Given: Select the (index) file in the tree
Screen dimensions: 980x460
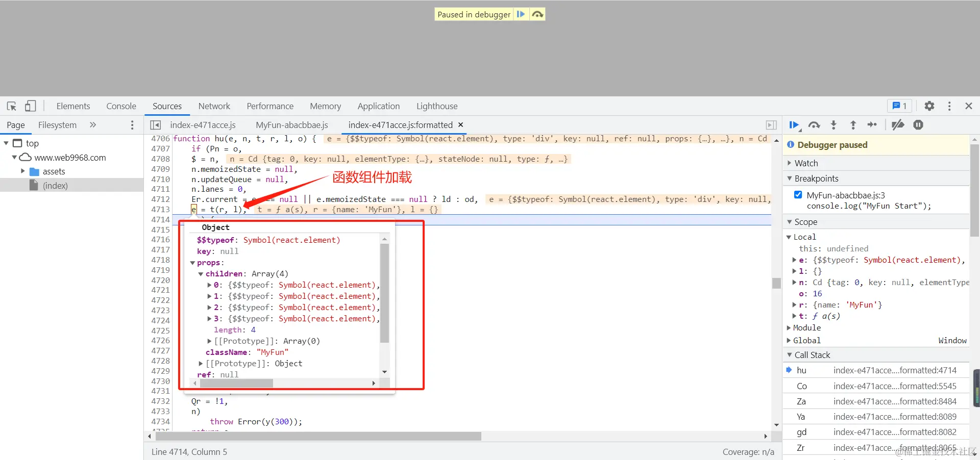Looking at the screenshot, I should pyautogui.click(x=55, y=186).
